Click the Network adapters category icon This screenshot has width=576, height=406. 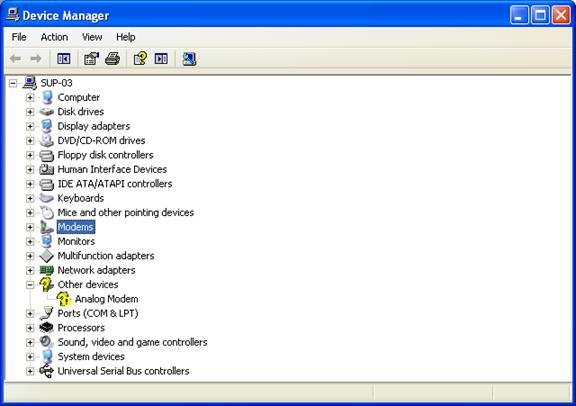(x=47, y=270)
